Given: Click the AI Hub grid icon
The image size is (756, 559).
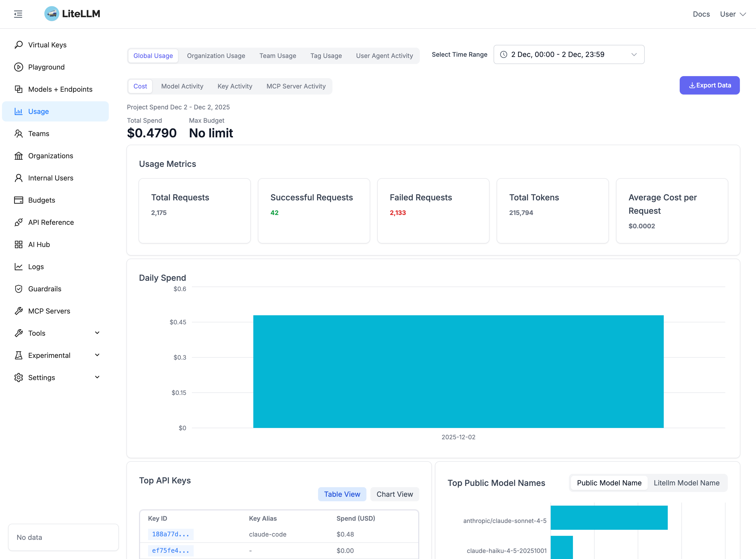Looking at the screenshot, I should click(19, 244).
